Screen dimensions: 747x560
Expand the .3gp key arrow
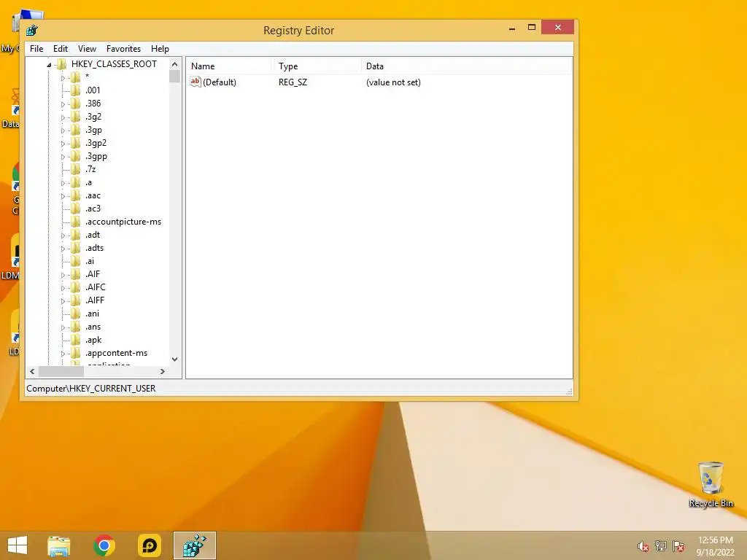(63, 131)
